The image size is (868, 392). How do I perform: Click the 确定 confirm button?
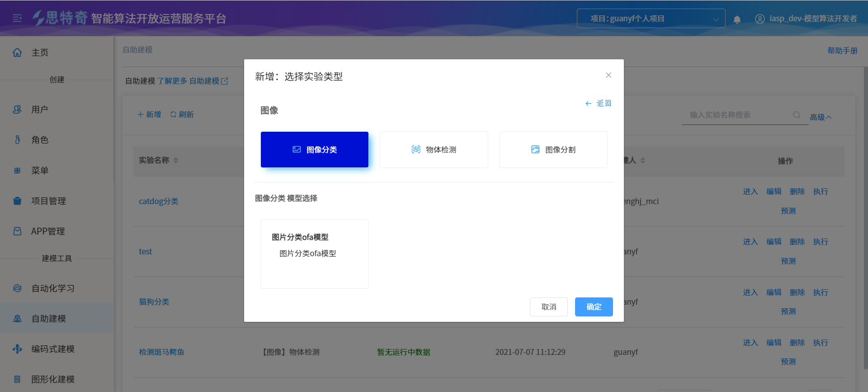point(594,307)
